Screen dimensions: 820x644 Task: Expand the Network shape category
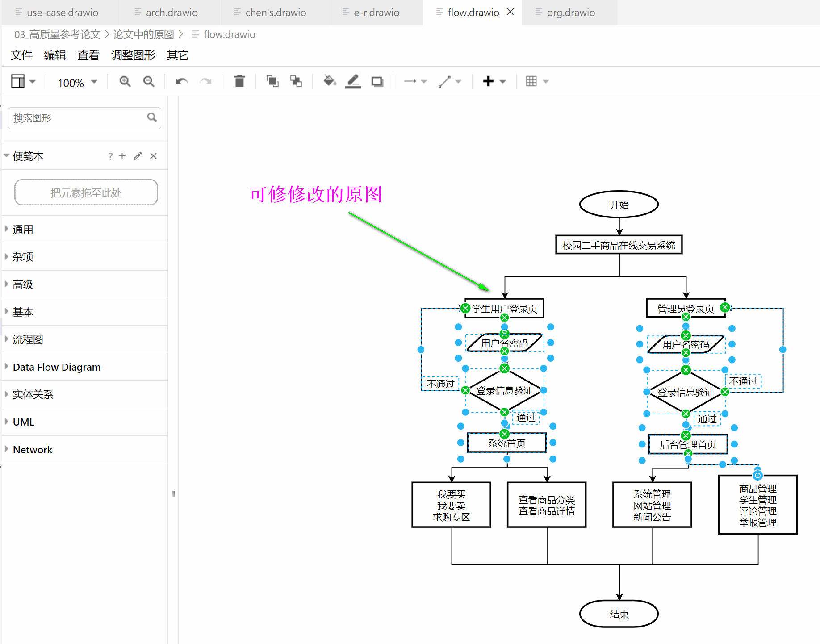(85, 450)
